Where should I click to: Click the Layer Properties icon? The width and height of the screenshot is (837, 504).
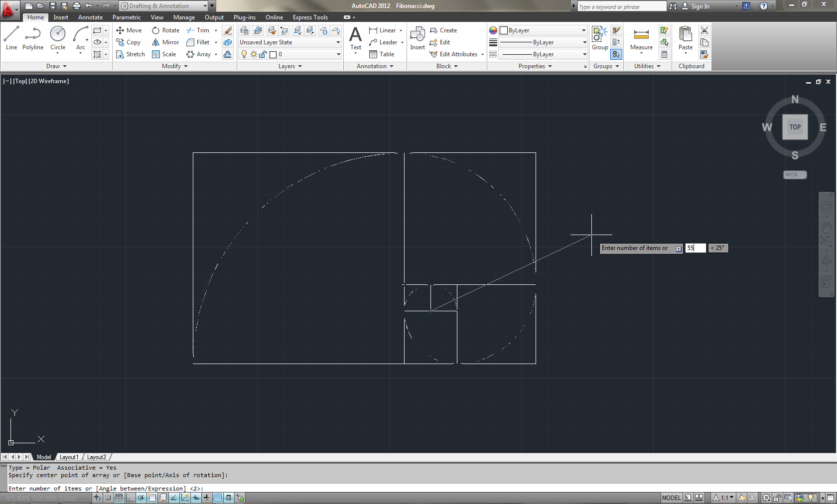pos(244,30)
